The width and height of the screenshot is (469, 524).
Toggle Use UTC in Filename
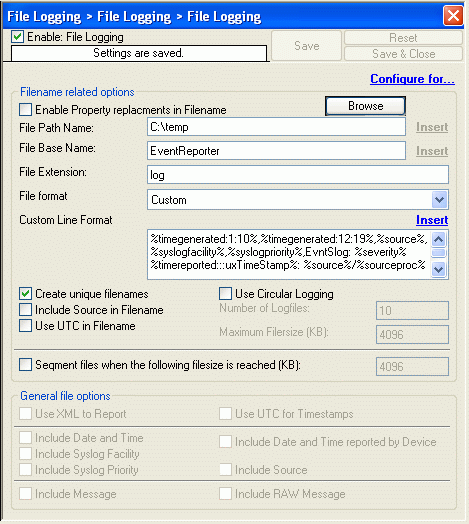pyautogui.click(x=25, y=326)
